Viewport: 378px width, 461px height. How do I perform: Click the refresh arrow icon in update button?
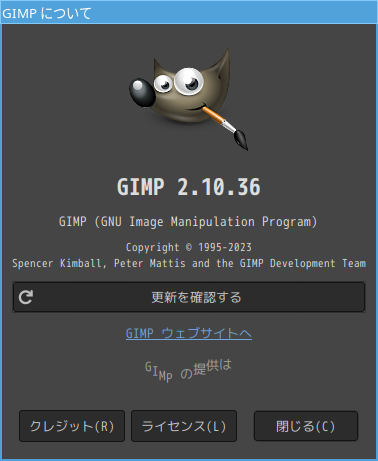pos(26,297)
